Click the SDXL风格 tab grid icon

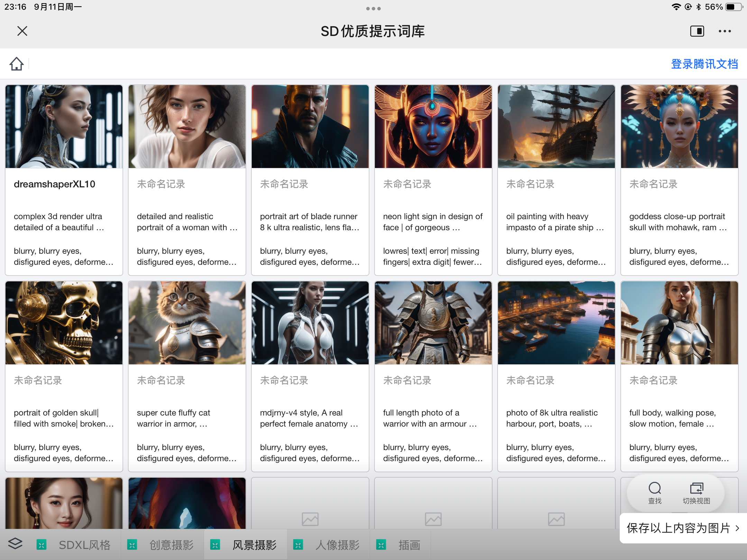pyautogui.click(x=41, y=545)
